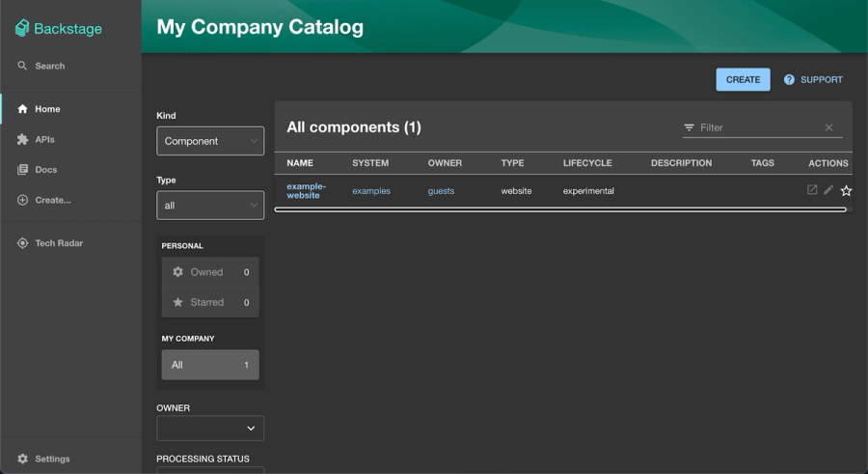Click the horizontal scrollbar below the table
Viewport: 868px width, 474px height.
pos(560,209)
